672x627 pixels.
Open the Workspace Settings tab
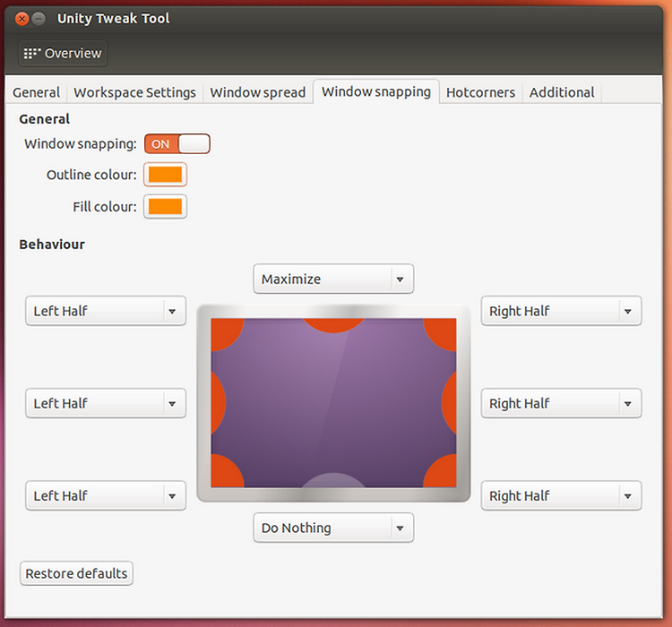pos(134,92)
